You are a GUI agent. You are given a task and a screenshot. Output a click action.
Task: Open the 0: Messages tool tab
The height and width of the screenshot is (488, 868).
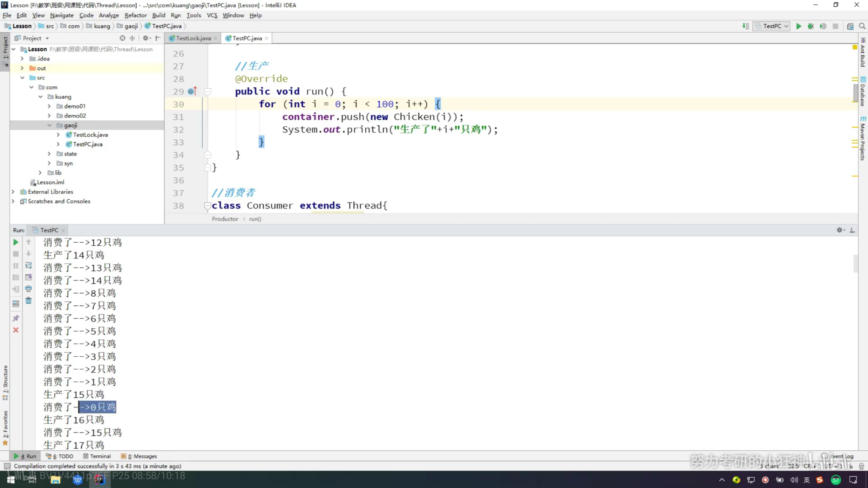click(x=139, y=456)
